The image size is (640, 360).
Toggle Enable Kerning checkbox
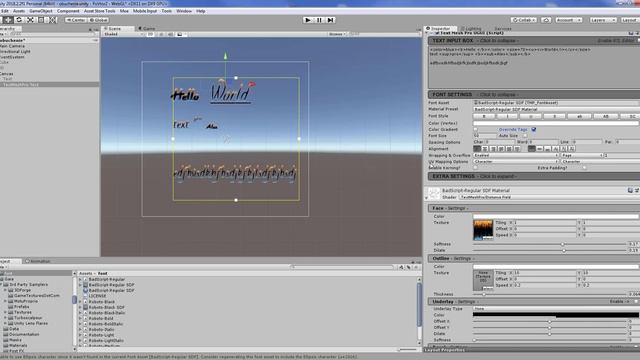tap(476, 168)
